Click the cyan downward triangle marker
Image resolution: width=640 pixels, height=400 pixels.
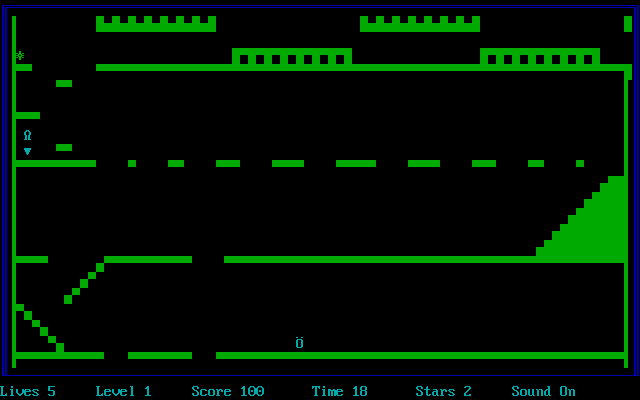[x=27, y=151]
